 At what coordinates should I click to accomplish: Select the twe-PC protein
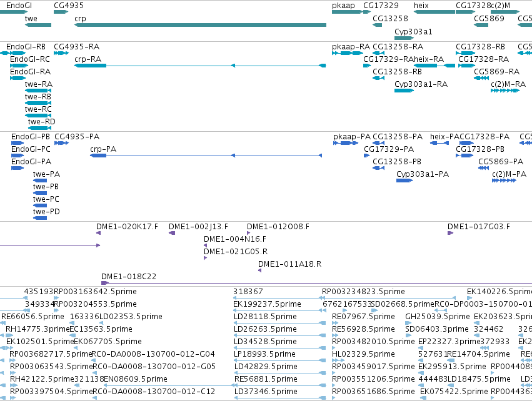click(39, 205)
